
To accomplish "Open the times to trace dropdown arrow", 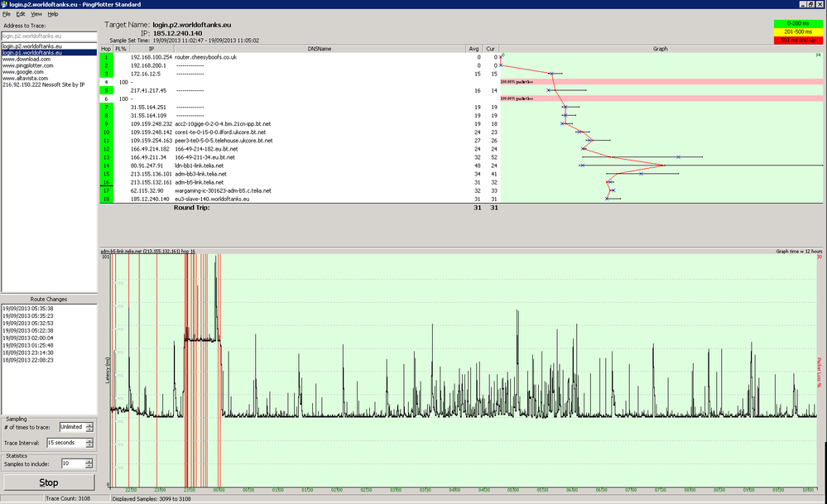I will click(x=89, y=428).
